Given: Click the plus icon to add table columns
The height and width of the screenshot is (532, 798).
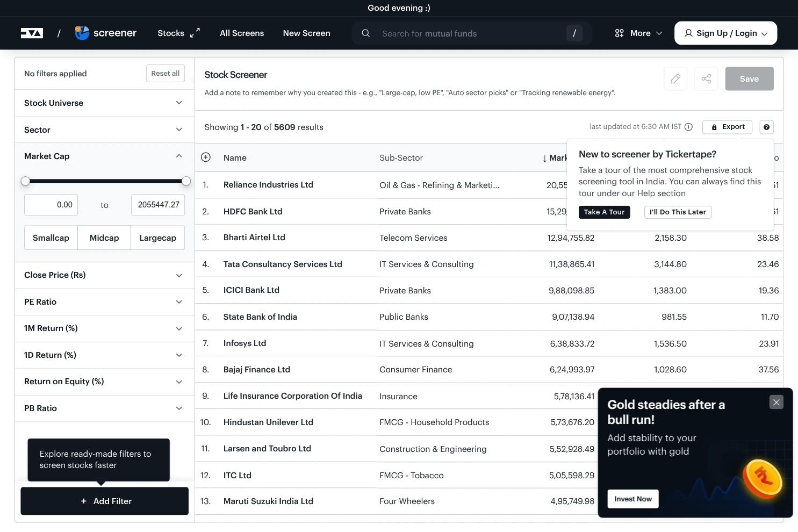Looking at the screenshot, I should (x=206, y=157).
